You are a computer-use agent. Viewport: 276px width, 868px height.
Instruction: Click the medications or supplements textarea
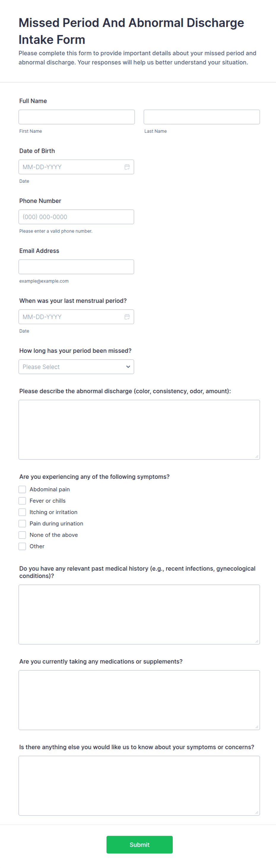tap(139, 701)
